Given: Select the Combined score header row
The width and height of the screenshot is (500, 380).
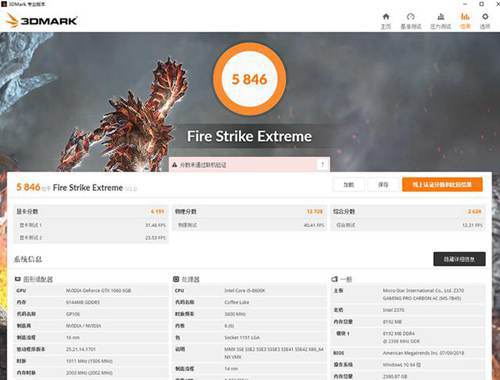Looking at the screenshot, I should 407,211.
